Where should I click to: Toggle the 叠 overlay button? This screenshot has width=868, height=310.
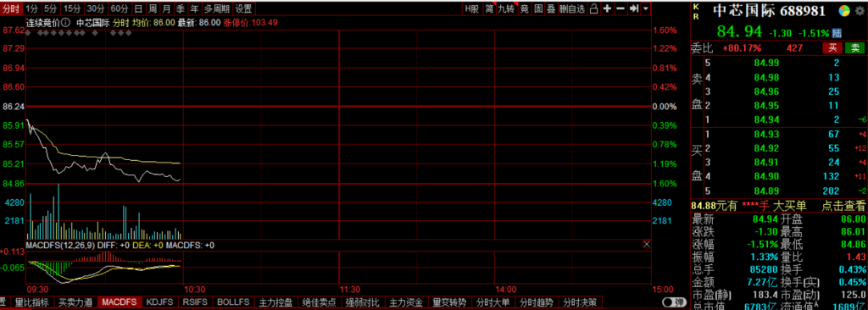tap(551, 8)
